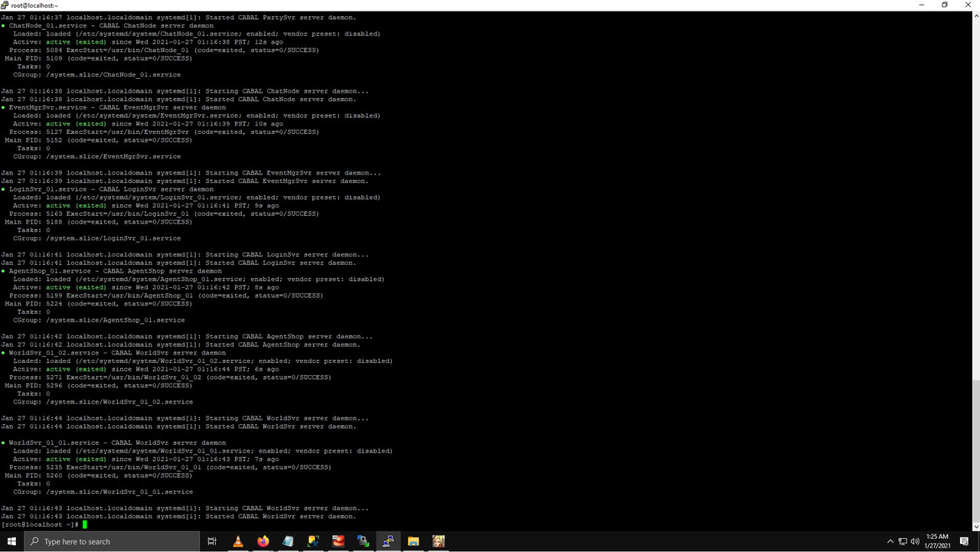Click the Started CABAL AgentShop server daemon line
The height and width of the screenshot is (552, 980).
click(181, 345)
